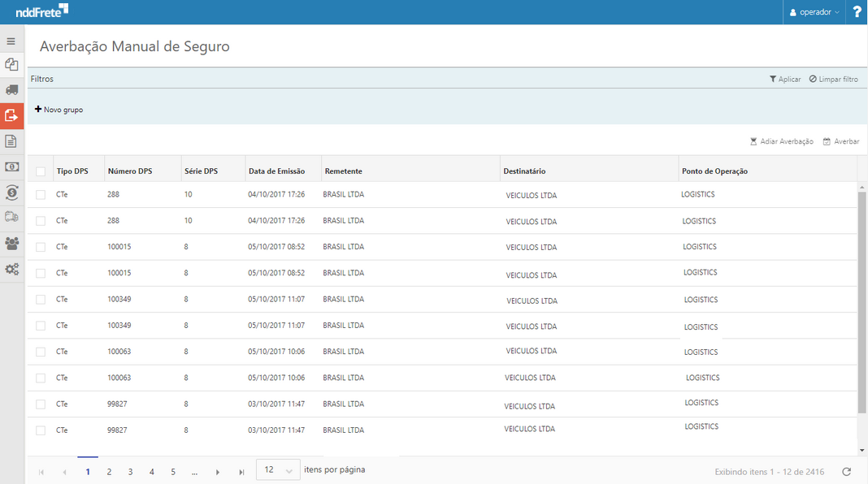Click the money bill icon in sidebar
This screenshot has width=868, height=484.
pos(11,166)
